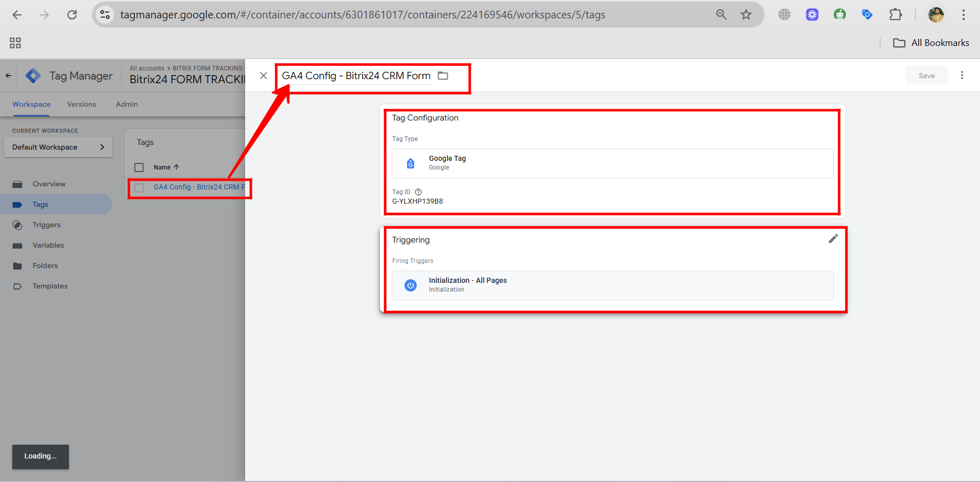Viewport: 980px width, 482px height.
Task: Reload the Tag Manager page
Action: [x=72, y=15]
